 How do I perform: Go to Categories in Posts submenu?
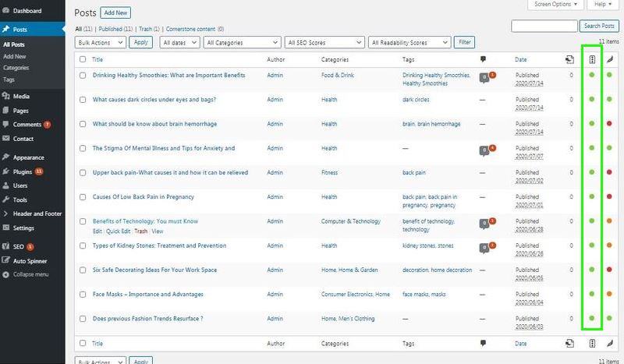point(16,68)
